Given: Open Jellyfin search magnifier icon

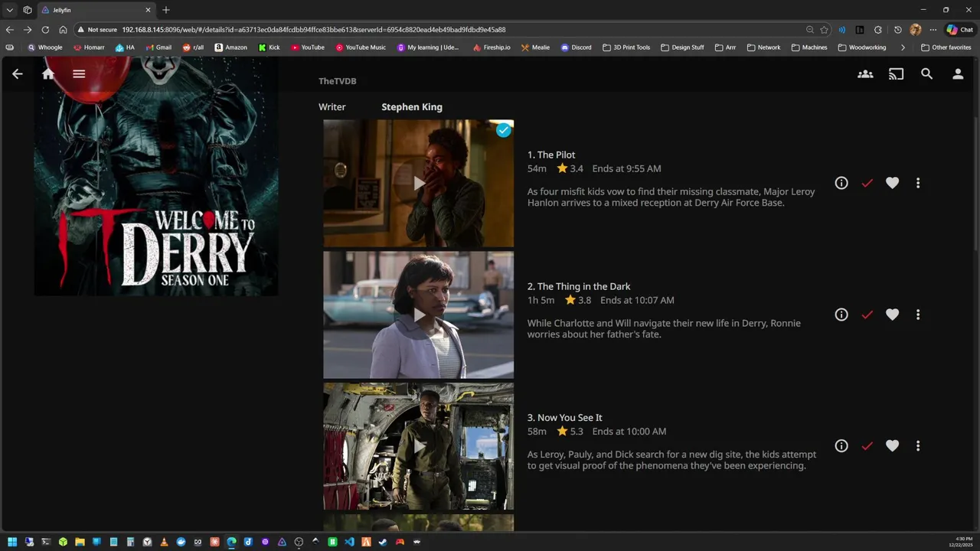Looking at the screenshot, I should (x=926, y=74).
